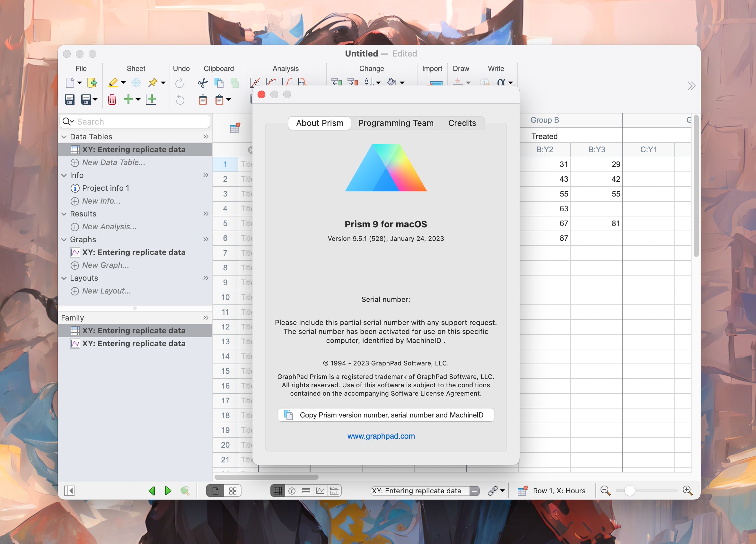
Task: Open the Save As dropdown arrow
Action: point(95,99)
